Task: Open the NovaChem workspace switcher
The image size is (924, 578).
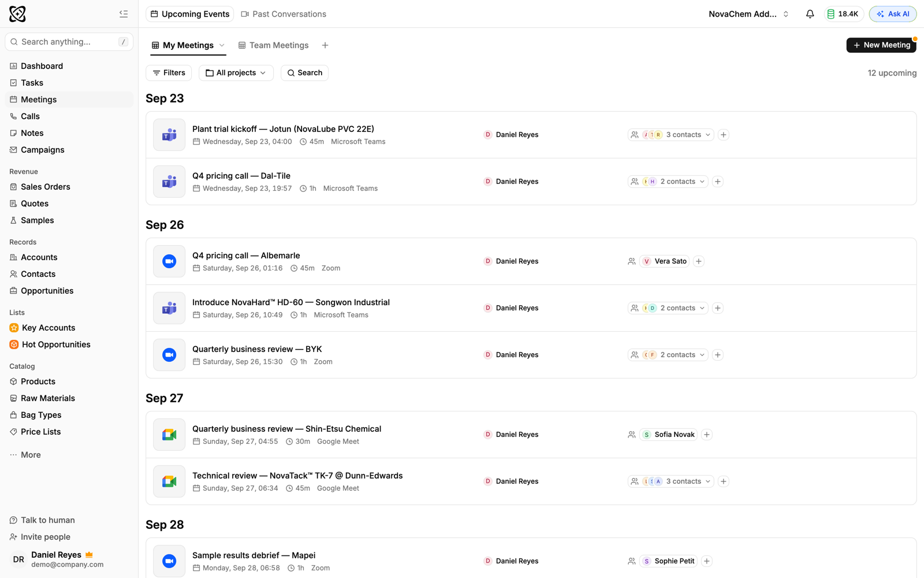Action: 748,14
